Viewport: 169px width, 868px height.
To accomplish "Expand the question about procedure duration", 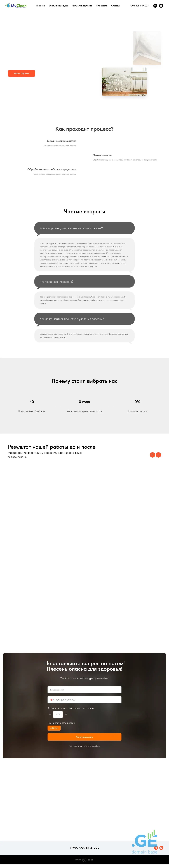I will (x=84, y=319).
